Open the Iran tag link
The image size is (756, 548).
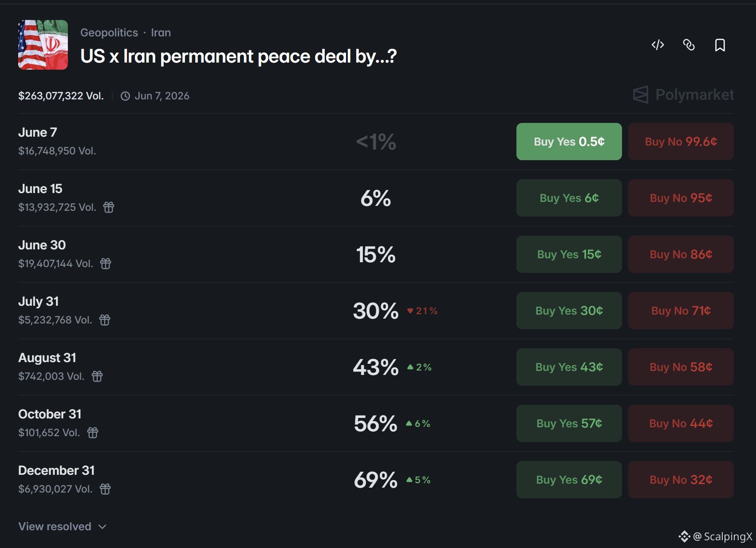click(161, 32)
